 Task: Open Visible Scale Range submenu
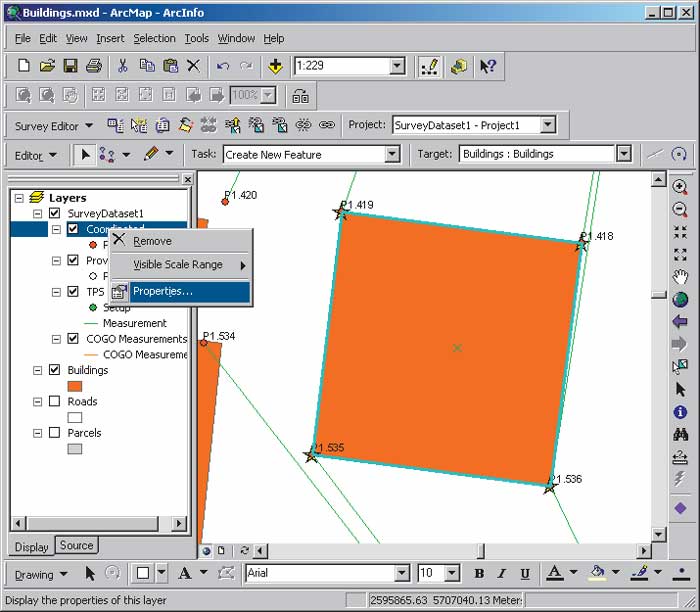click(180, 265)
